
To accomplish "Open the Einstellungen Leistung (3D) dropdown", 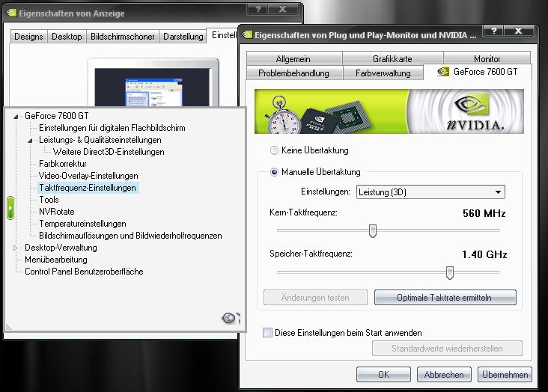I will click(x=430, y=192).
